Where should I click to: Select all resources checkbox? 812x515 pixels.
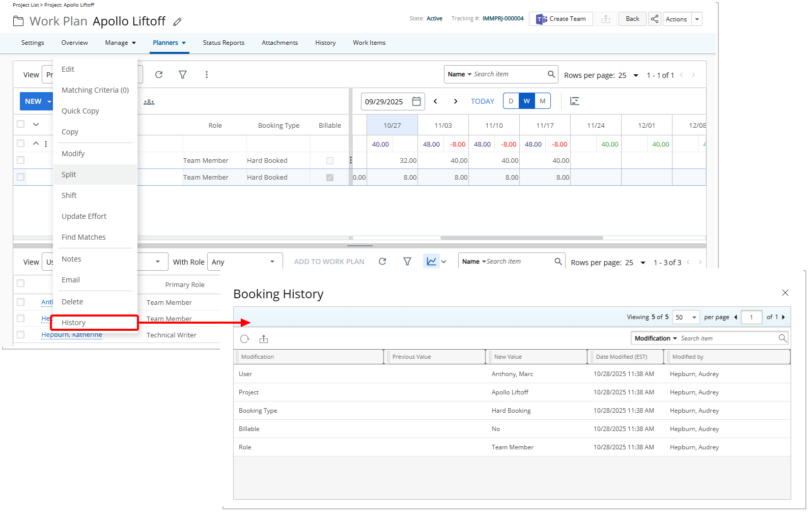point(21,283)
